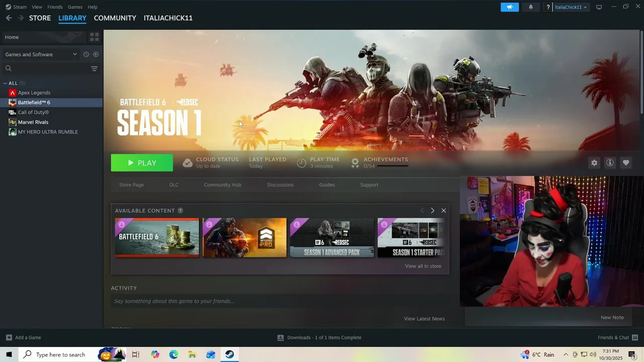Show next available content items

pos(432,211)
